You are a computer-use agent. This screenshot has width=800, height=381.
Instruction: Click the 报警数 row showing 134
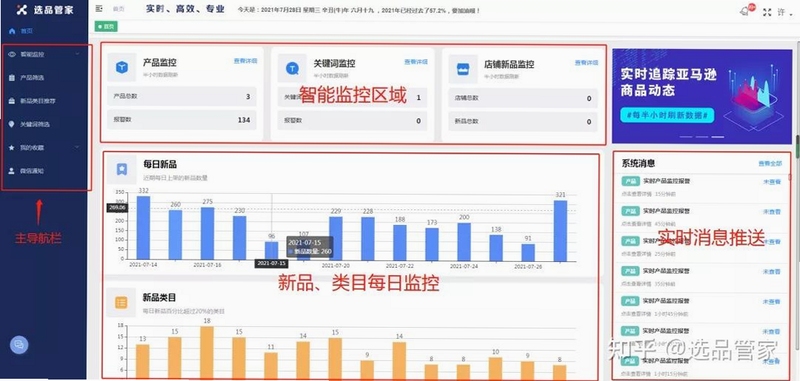tap(182, 120)
